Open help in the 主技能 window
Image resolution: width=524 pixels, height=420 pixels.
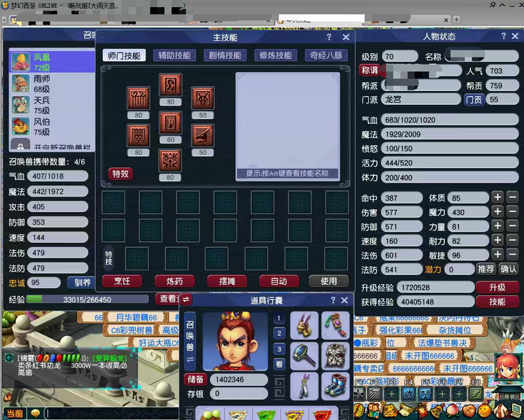329,37
